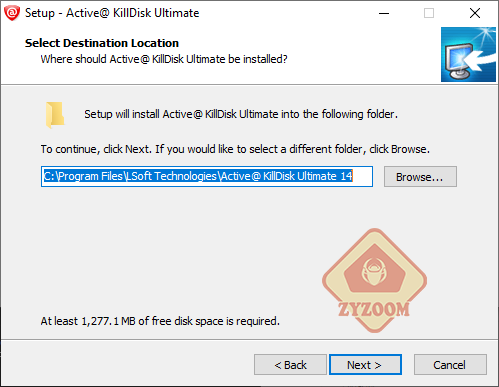Click 'Setup will install Active@ KillDisk' text
Image resolution: width=499 pixels, height=387 pixels.
click(x=241, y=114)
